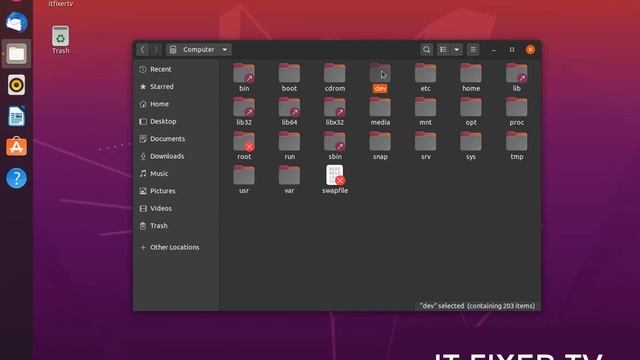Open Videos in the sidebar
Screen dimensions: 640x360
pyautogui.click(x=176, y=209)
